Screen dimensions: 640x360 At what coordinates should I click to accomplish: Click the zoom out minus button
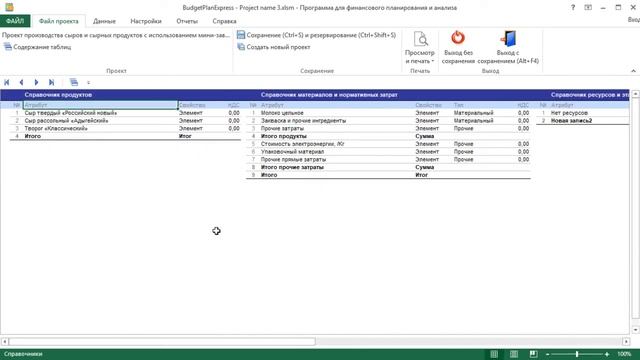(x=548, y=354)
